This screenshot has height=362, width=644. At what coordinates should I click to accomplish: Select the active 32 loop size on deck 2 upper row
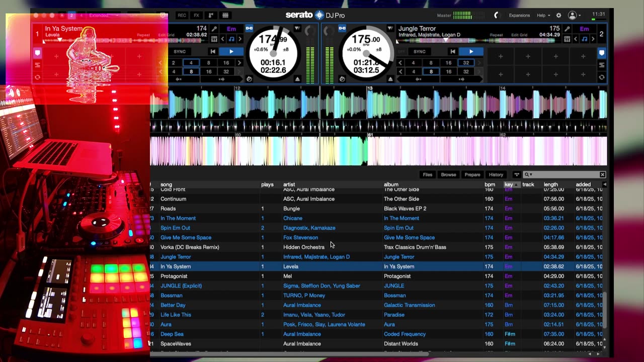coord(466,63)
